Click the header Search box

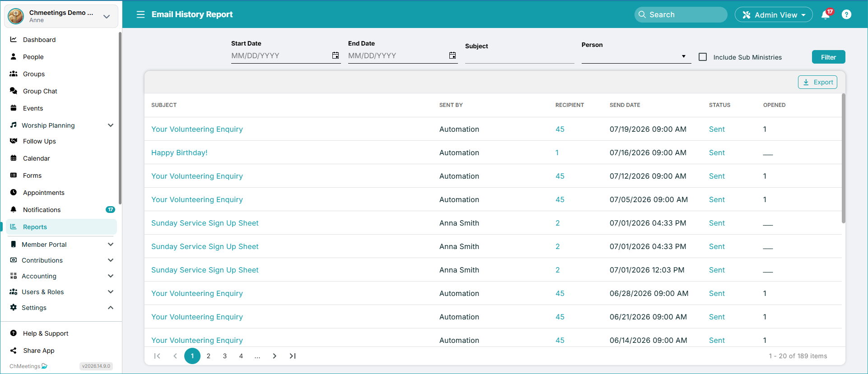pyautogui.click(x=681, y=14)
